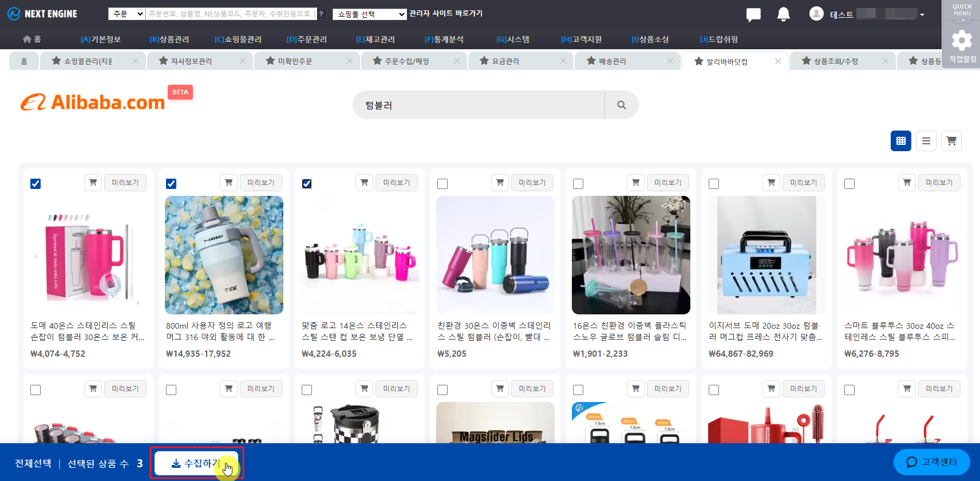Click the search magnifier icon
The height and width of the screenshot is (481, 980).
click(x=621, y=105)
